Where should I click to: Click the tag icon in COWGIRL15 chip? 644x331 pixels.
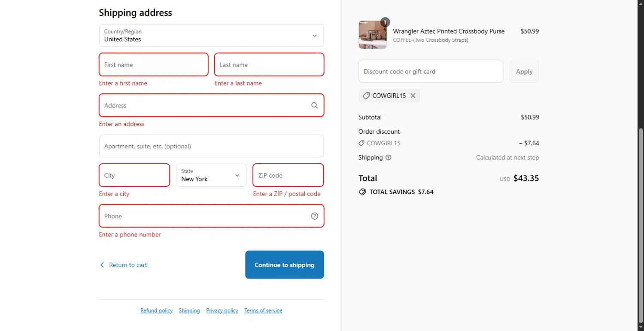[366, 96]
